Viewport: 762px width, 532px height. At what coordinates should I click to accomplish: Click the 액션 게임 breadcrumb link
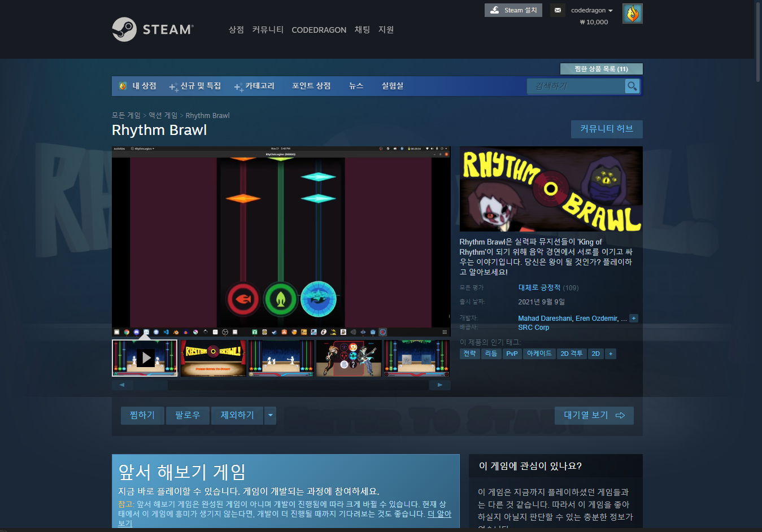coord(163,115)
